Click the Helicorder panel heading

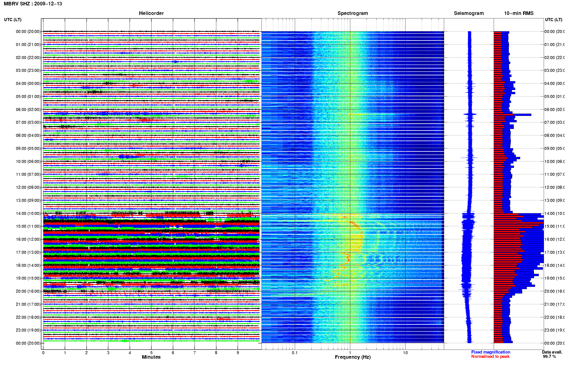click(151, 13)
